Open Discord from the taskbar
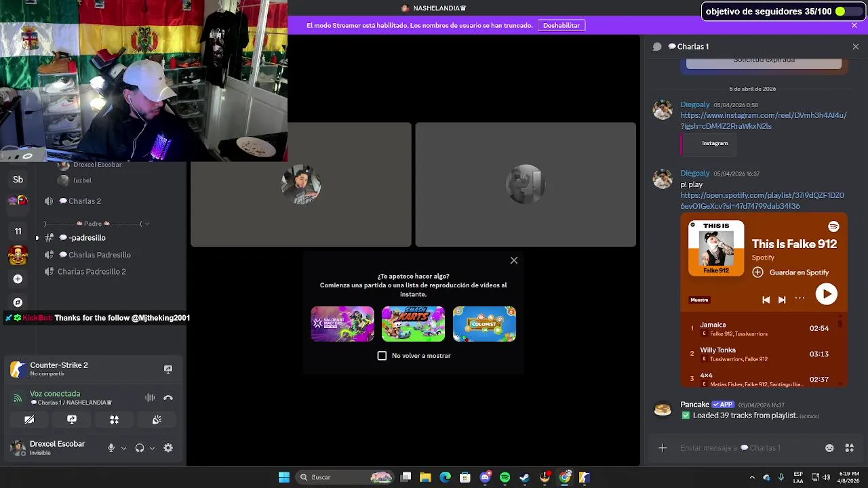The width and height of the screenshot is (868, 488). coord(485,477)
